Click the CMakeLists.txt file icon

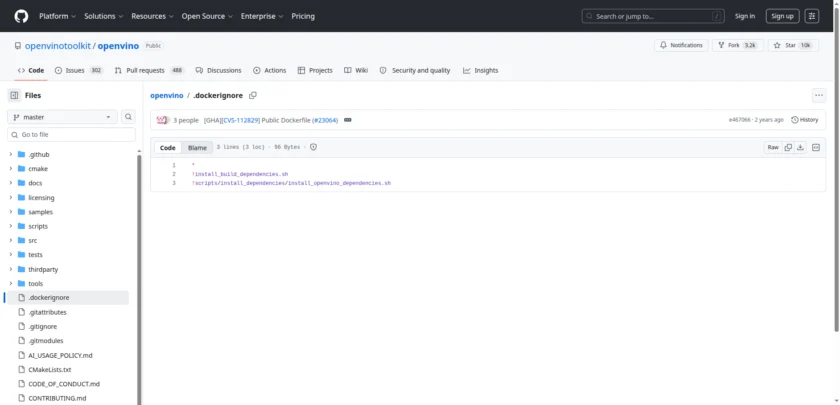click(x=21, y=370)
